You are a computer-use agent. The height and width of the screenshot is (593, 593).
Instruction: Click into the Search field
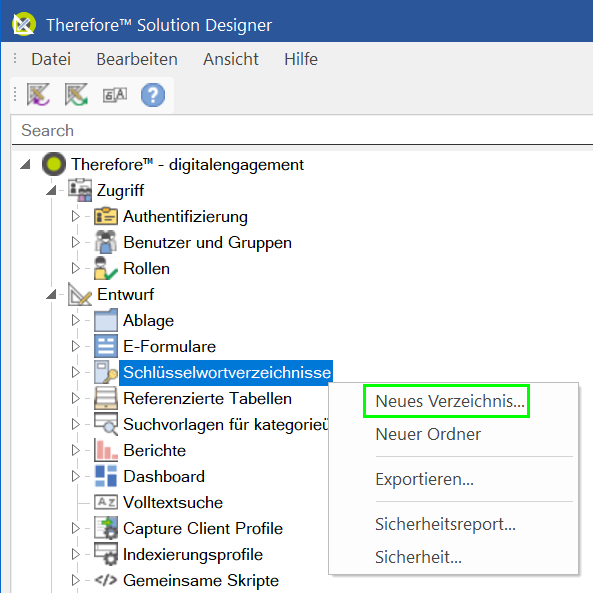[x=302, y=130]
